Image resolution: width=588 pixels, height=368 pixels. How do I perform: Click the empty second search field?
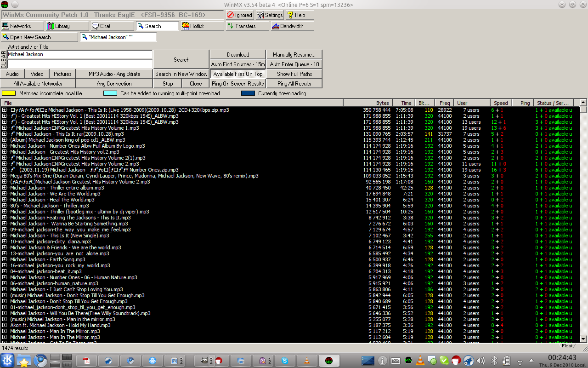pyautogui.click(x=79, y=64)
